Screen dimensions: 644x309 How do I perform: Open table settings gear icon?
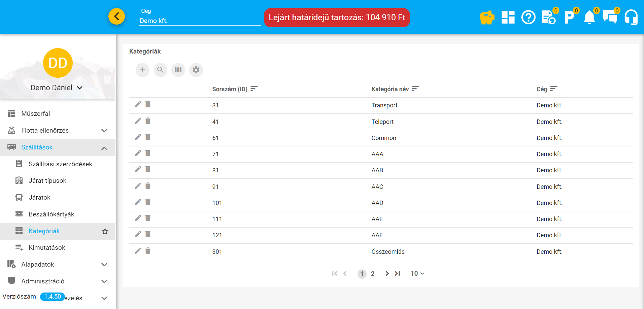pyautogui.click(x=196, y=70)
